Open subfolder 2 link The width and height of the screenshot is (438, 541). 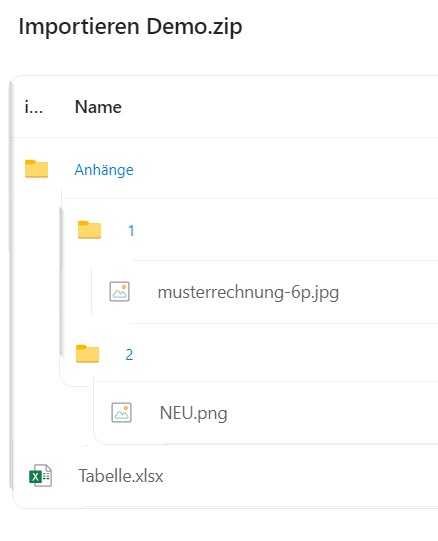pyautogui.click(x=129, y=355)
